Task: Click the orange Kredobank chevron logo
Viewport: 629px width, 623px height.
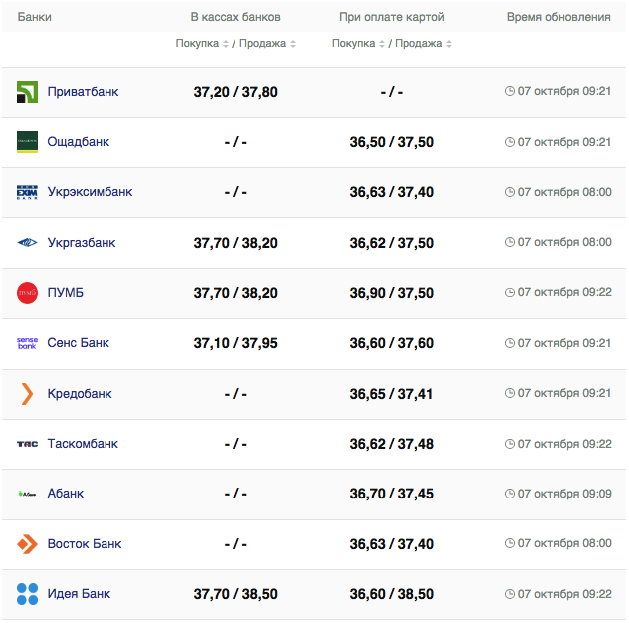Action: pos(27,393)
